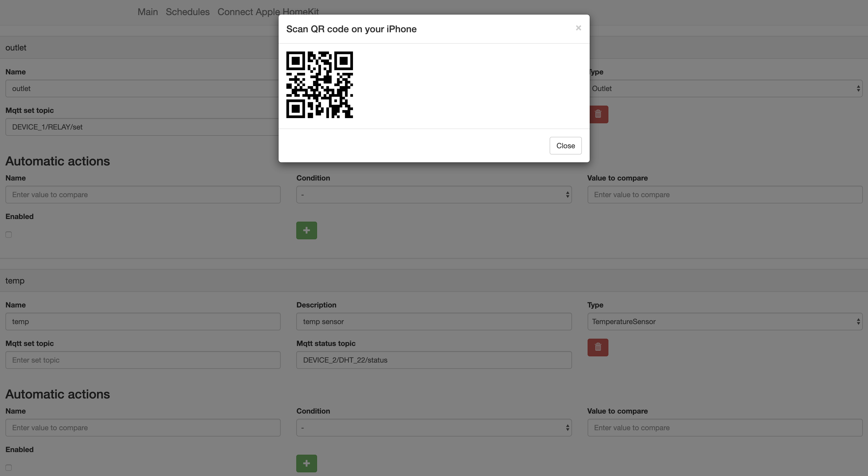Open the TemperatureSensor type dropdown
The image size is (868, 476).
click(x=724, y=321)
